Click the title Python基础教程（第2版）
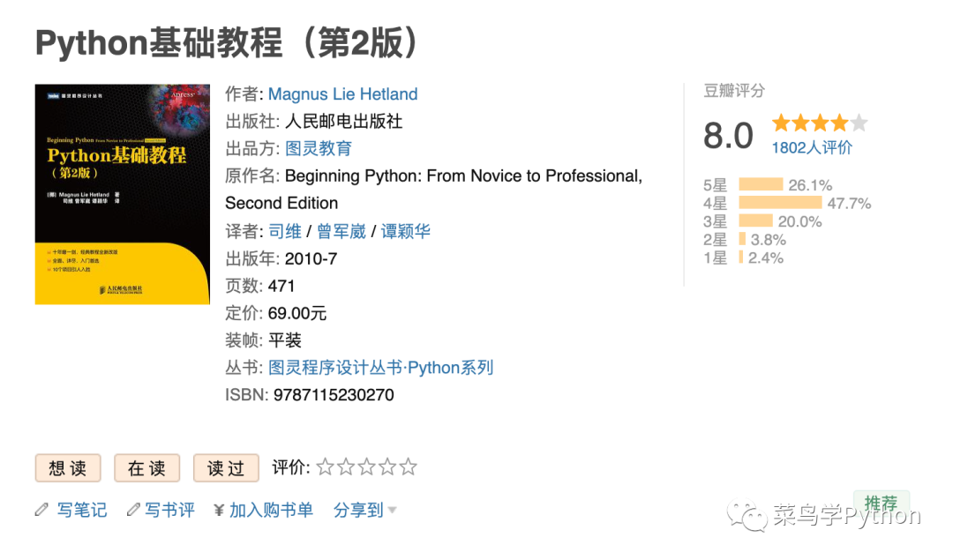This screenshot has height=560, width=953. point(228,43)
